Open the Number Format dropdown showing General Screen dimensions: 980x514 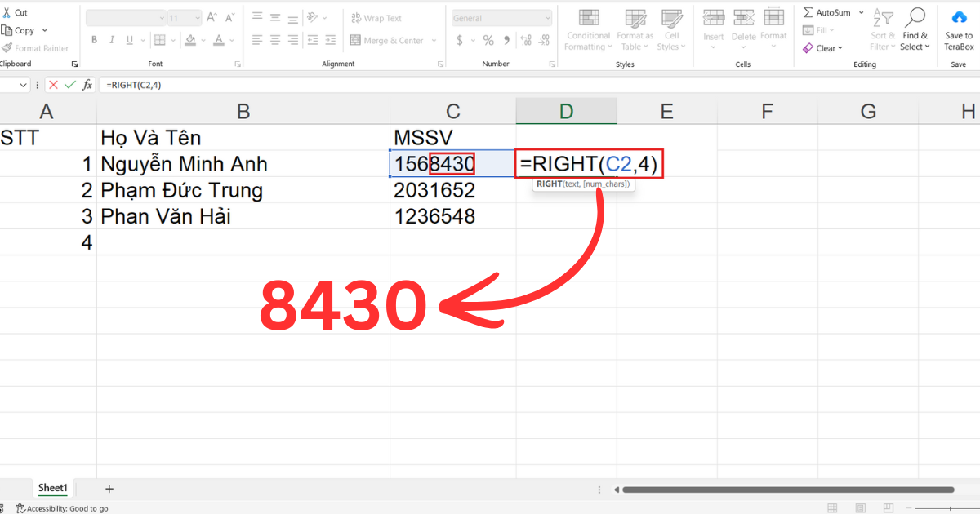501,17
